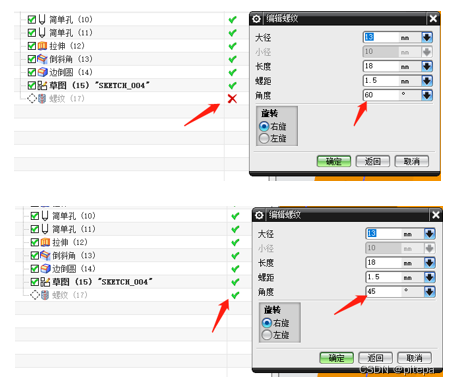Select failed 螺纹 (17) row in the tree
The image size is (450, 385).
(67, 99)
